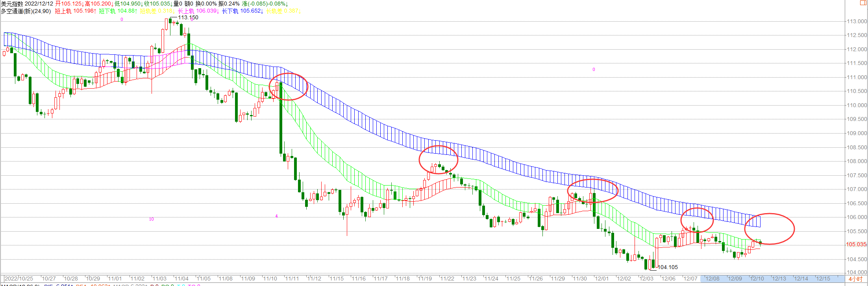The image size is (868, 286).
Task: Click the 收105.035 close price
Action: point(159,4)
